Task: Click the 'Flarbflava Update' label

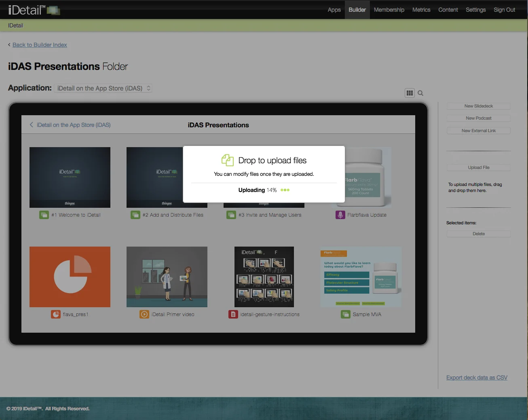Action: (367, 215)
